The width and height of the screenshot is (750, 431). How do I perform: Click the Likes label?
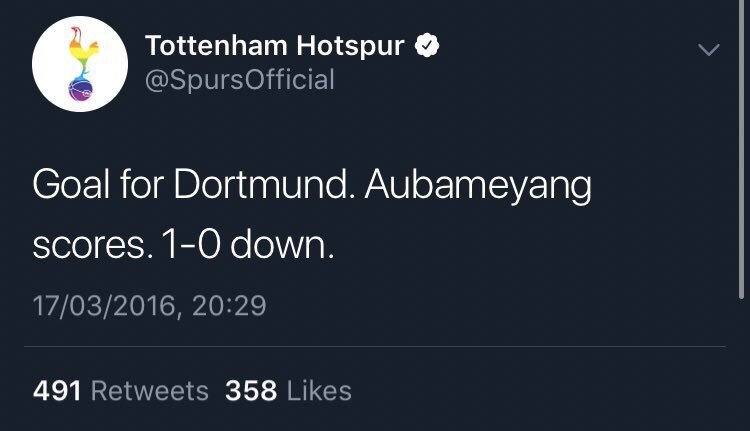point(319,391)
